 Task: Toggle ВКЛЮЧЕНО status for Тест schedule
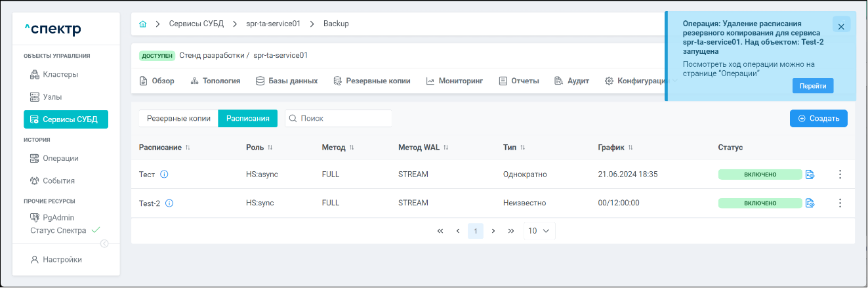click(x=760, y=175)
